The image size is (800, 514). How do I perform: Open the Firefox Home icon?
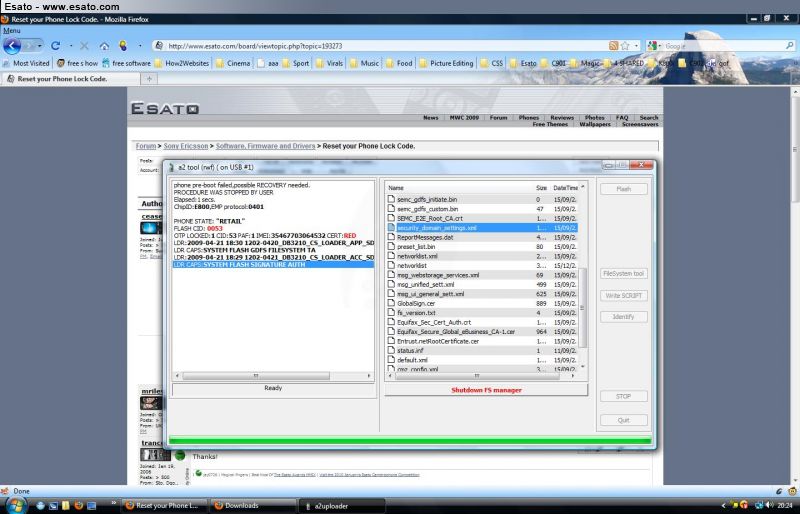104,46
